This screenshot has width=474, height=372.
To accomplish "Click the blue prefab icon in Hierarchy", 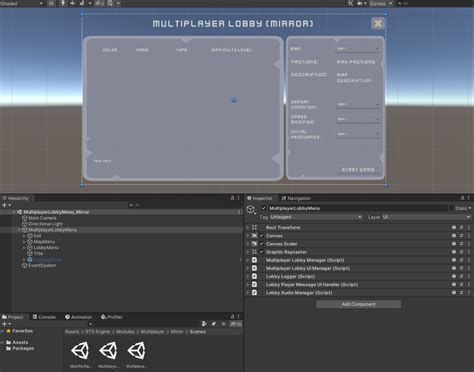I will coord(30,259).
